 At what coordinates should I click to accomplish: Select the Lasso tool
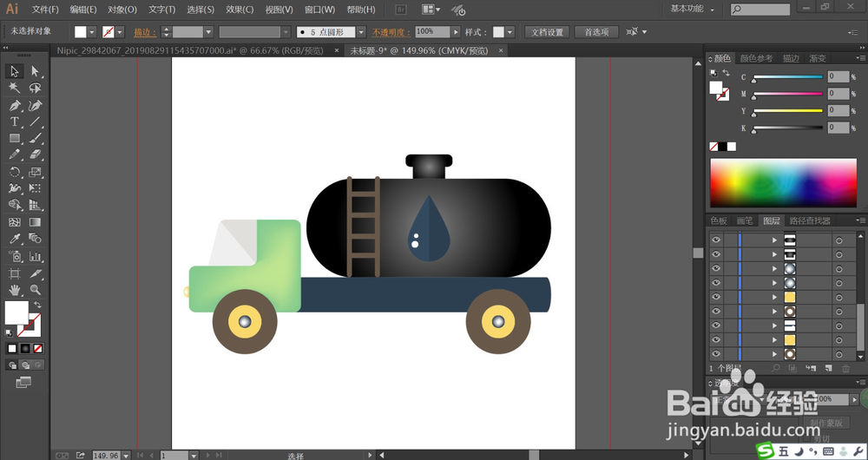35,88
